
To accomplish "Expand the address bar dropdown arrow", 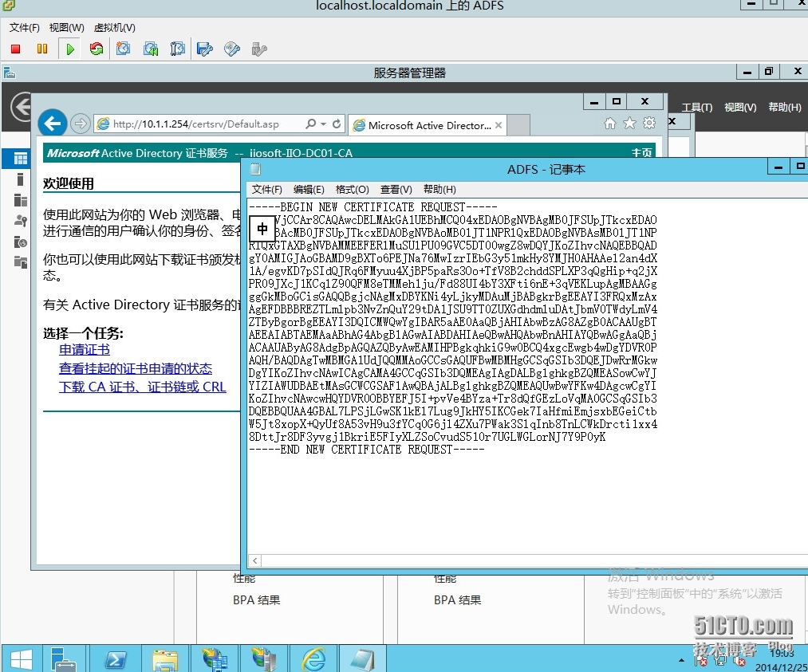I will pos(324,124).
